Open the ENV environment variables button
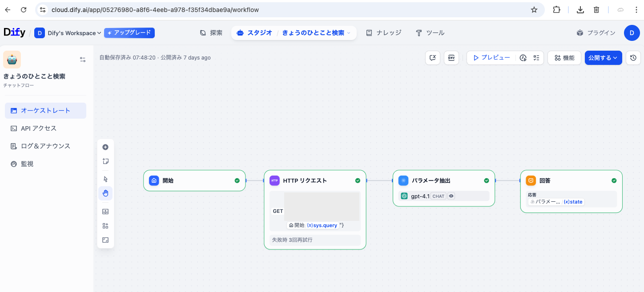644x292 pixels. point(451,58)
